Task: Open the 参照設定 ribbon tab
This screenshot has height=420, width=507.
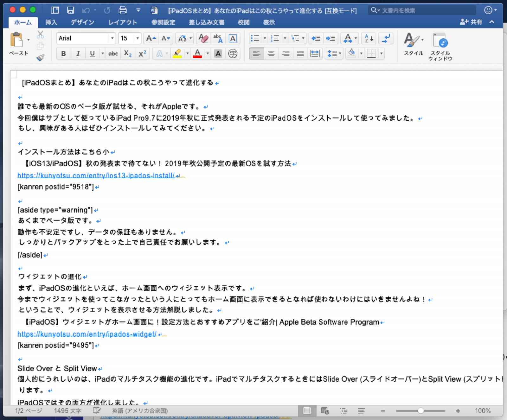Action: click(x=163, y=22)
